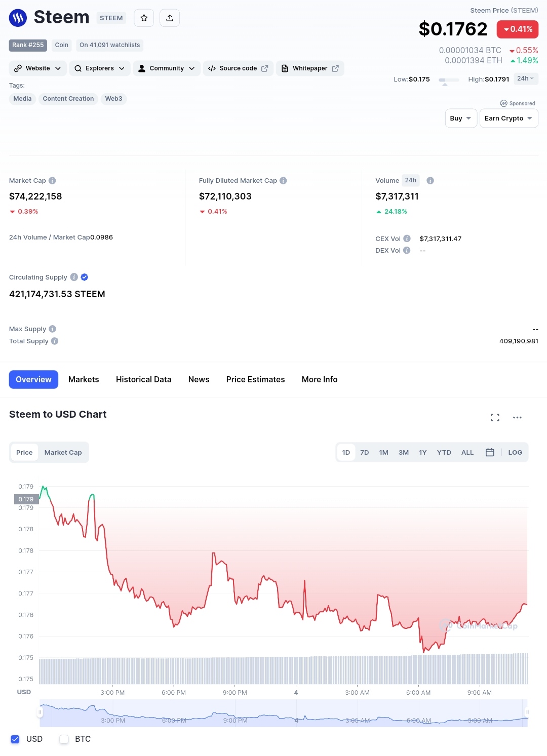Click Circulating Supply info icon
Image resolution: width=547 pixels, height=756 pixels.
(74, 277)
